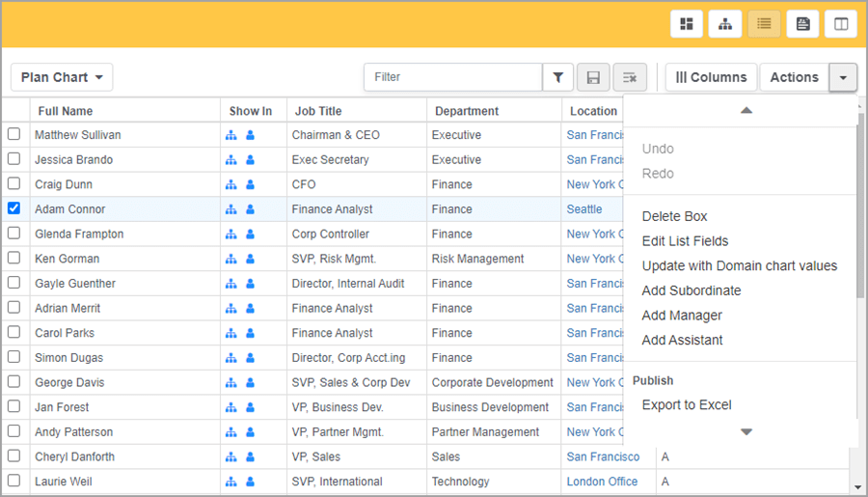Open Gayle Guenther's profile person icon
The image size is (868, 497).
[250, 284]
